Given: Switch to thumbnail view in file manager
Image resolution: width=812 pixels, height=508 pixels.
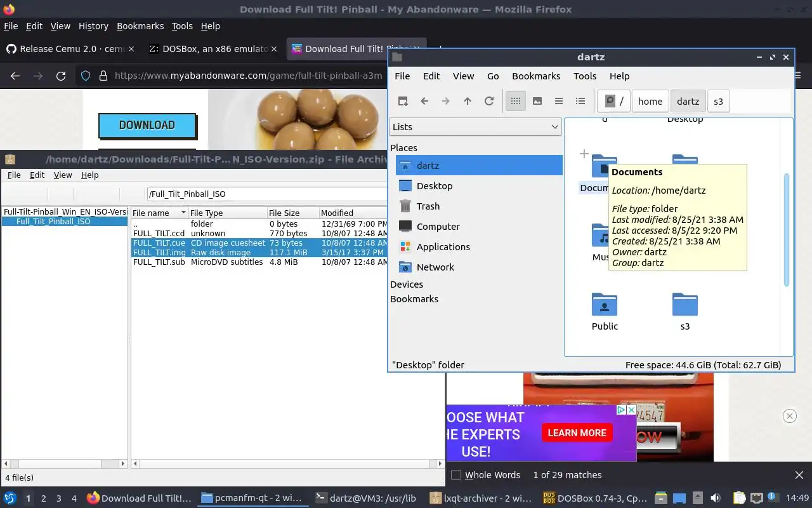Looking at the screenshot, I should point(537,101).
